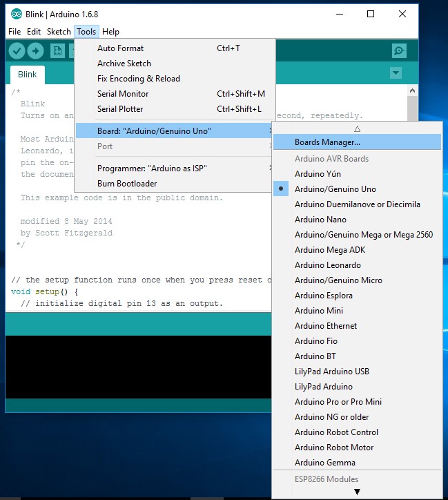Choose Fix Encoding & Reload
The width and height of the screenshot is (448, 500).
coord(174,79)
